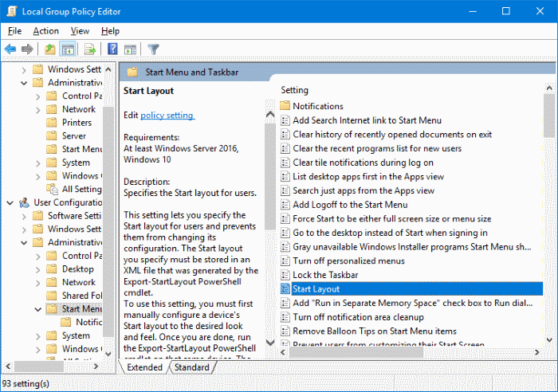Image resolution: width=558 pixels, height=392 pixels.
Task: Click the Notifications folder icon in settings list
Action: point(285,106)
